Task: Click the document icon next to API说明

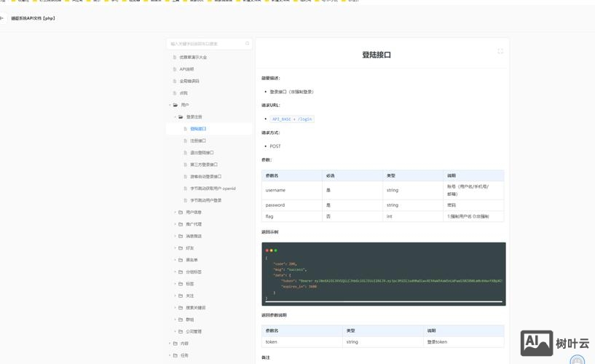Action: 175,69
